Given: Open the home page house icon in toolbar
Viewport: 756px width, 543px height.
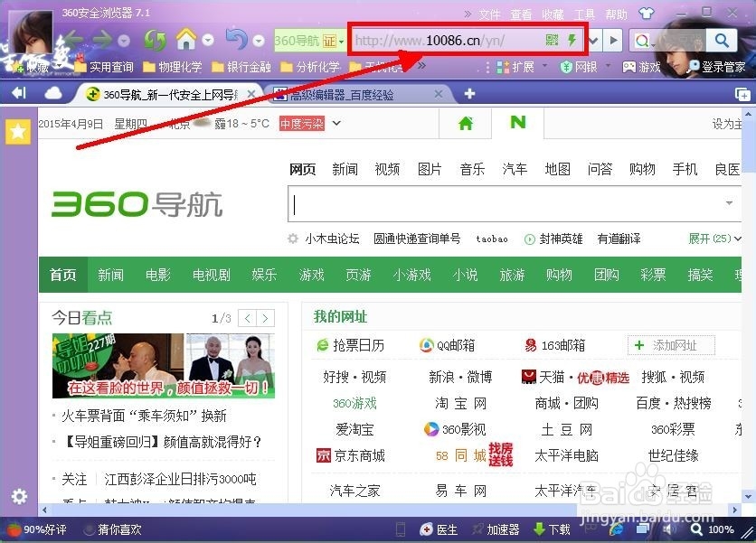Looking at the screenshot, I should coord(186,40).
